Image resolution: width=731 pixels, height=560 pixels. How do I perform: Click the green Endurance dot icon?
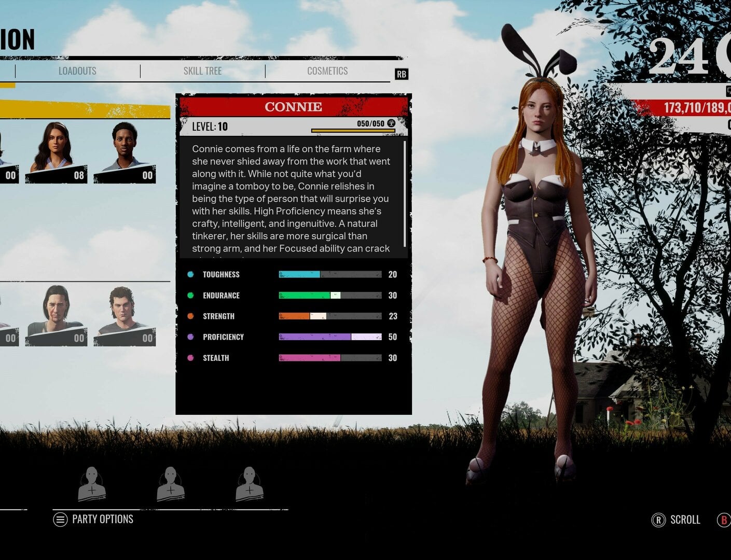[190, 295]
